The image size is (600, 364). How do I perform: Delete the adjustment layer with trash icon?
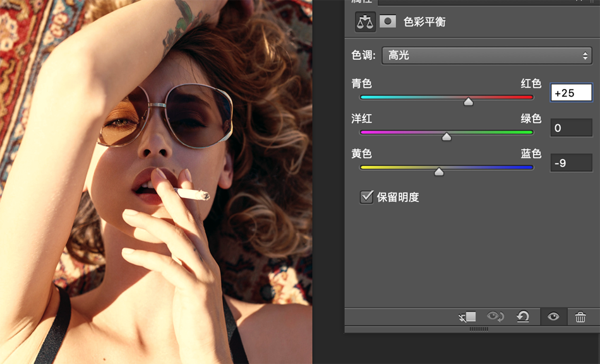tap(580, 317)
